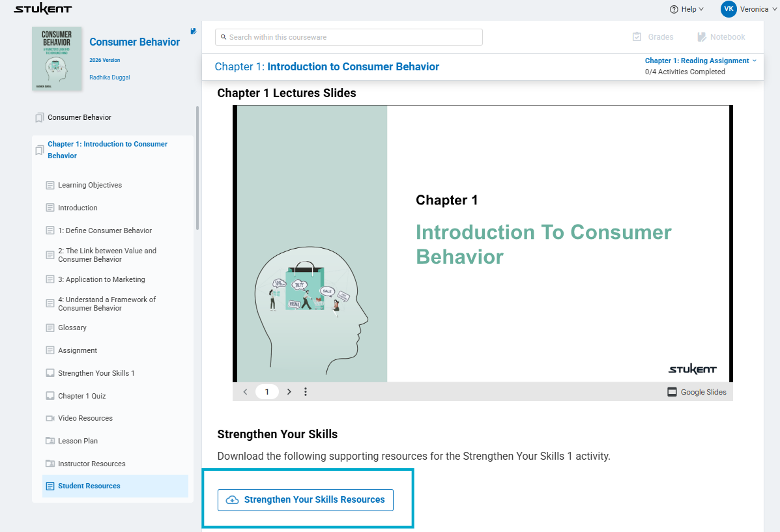Advance to next slide arrow
This screenshot has width=780, height=532.
coord(289,392)
